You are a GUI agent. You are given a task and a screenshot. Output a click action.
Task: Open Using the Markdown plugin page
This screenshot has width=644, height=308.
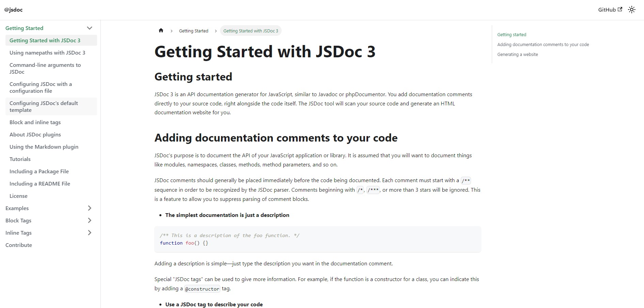(x=44, y=147)
